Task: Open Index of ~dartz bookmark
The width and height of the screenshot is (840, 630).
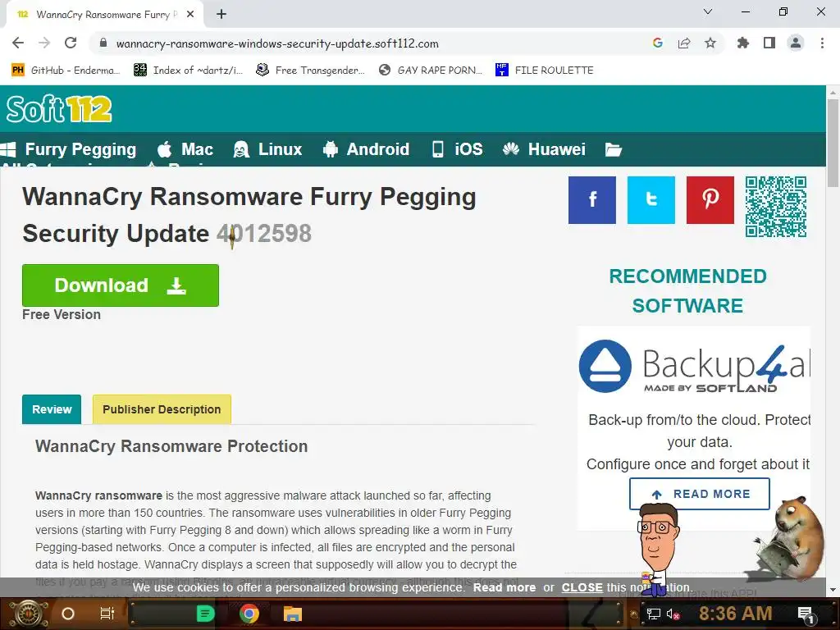Action: 188,71
